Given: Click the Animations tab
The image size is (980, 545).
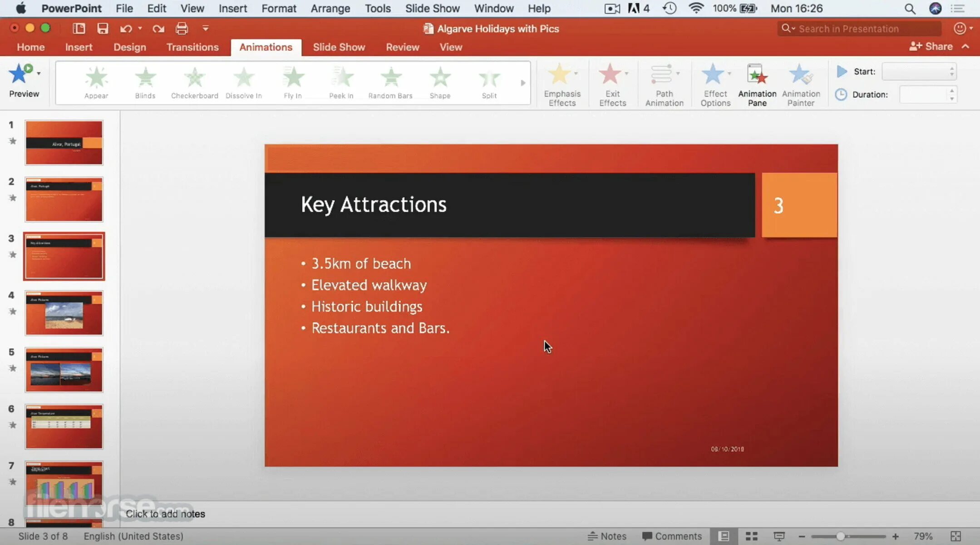Looking at the screenshot, I should click(266, 46).
